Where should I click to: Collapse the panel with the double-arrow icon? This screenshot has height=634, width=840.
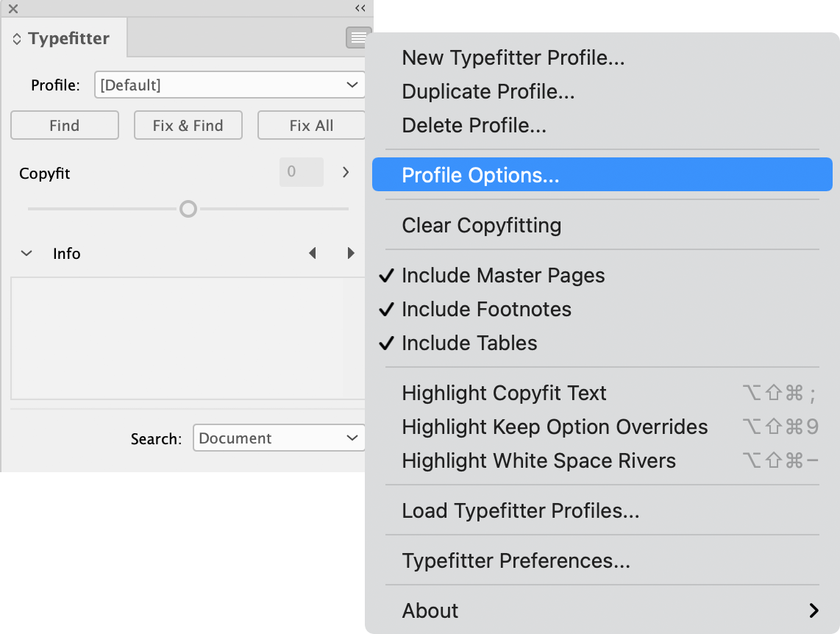click(360, 8)
